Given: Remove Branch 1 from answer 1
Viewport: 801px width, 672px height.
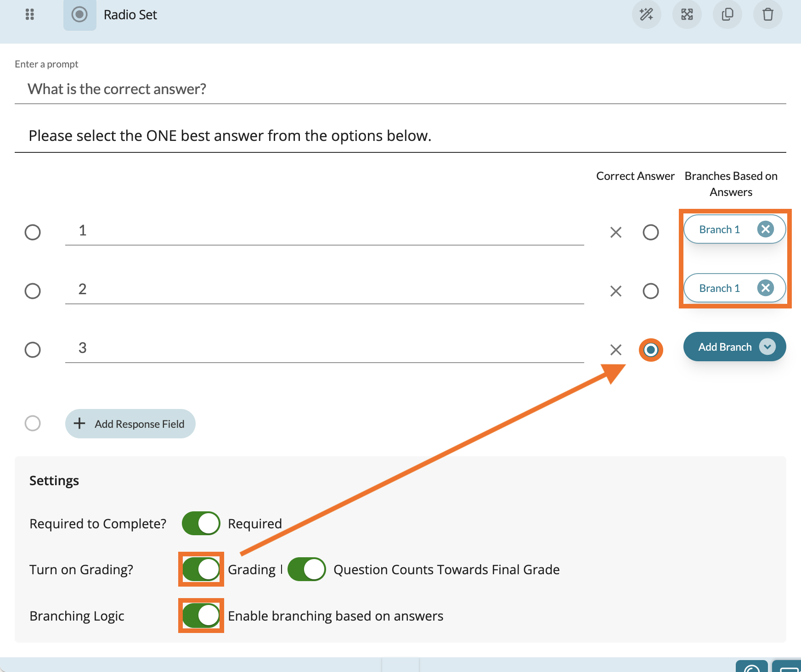Looking at the screenshot, I should coord(766,229).
